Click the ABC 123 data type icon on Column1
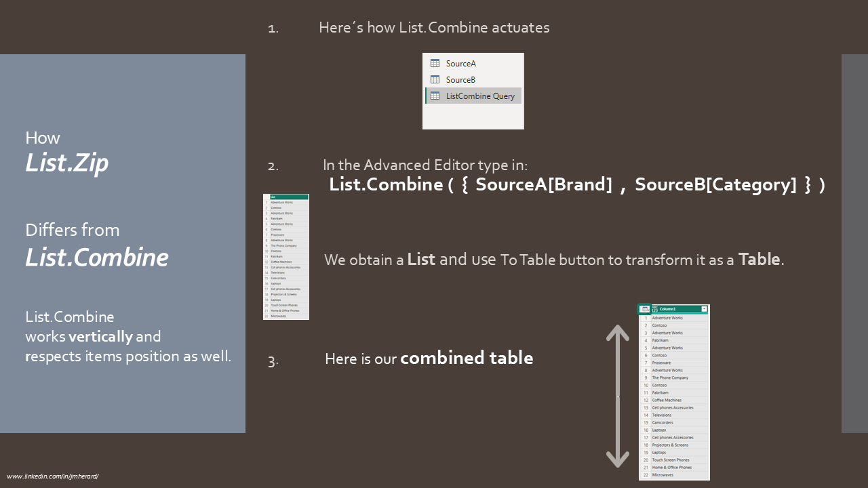The width and height of the screenshot is (868, 488). click(x=655, y=308)
